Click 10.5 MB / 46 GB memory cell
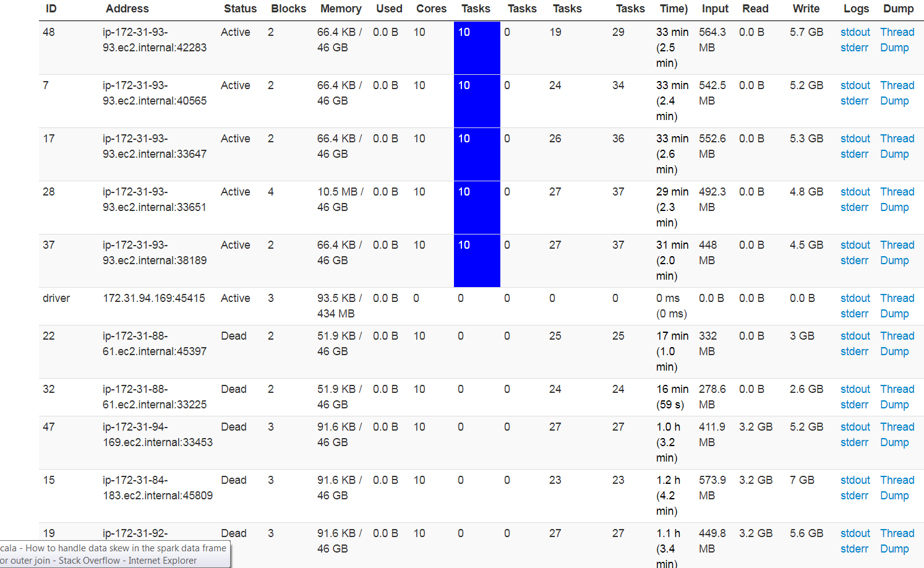Image resolution: width=924 pixels, height=568 pixels. click(340, 199)
